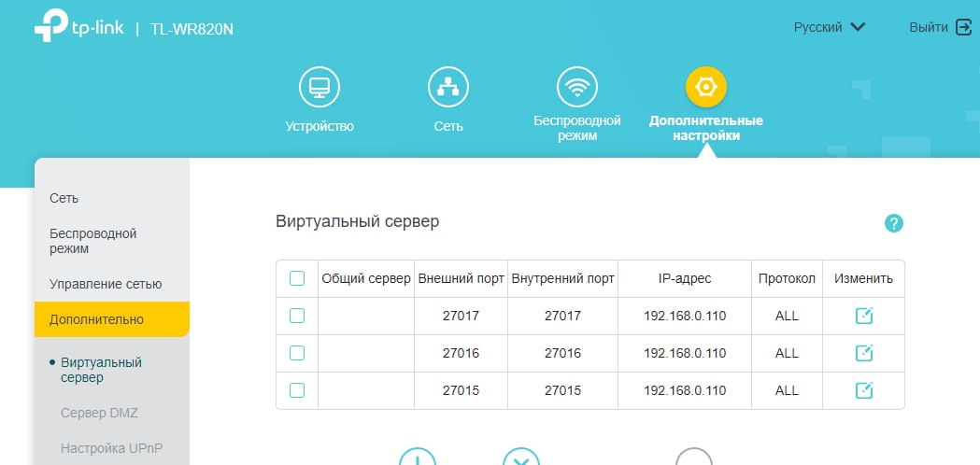
Task: Open the help question mark icon
Action: (894, 223)
